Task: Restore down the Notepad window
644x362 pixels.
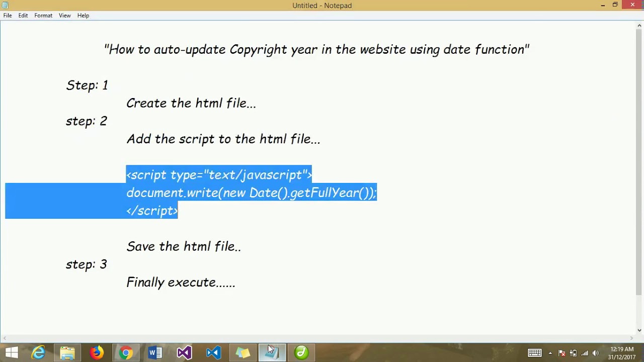Action: [x=615, y=5]
